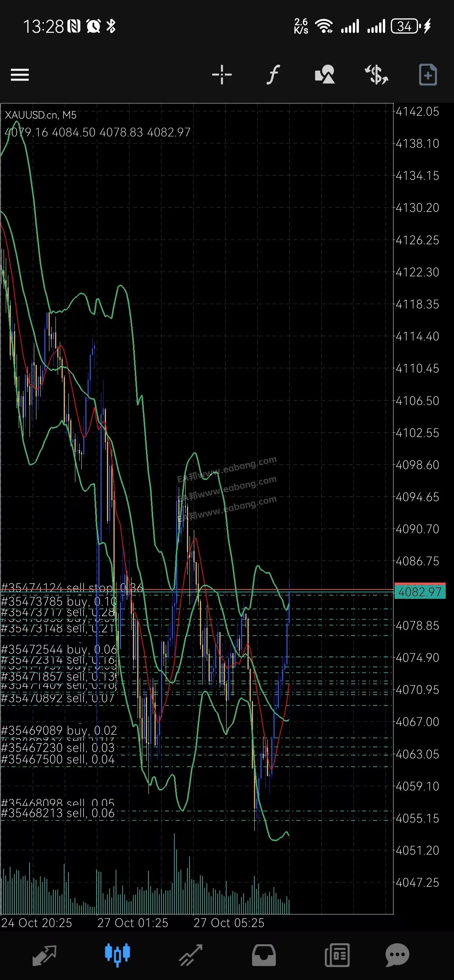Screen dimensions: 454x980
Task: Activate the crosshair tool
Action: click(222, 75)
